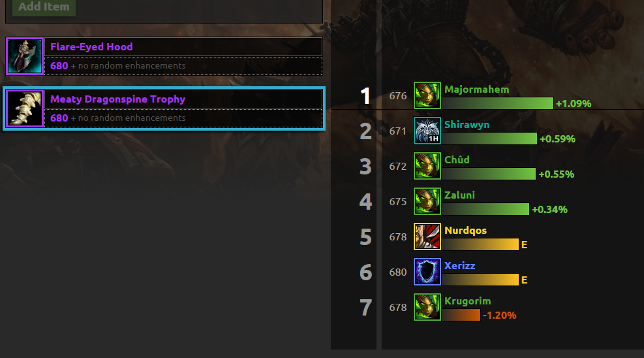The height and width of the screenshot is (358, 644).
Task: Click Zaluni's character portrait icon
Action: (427, 201)
